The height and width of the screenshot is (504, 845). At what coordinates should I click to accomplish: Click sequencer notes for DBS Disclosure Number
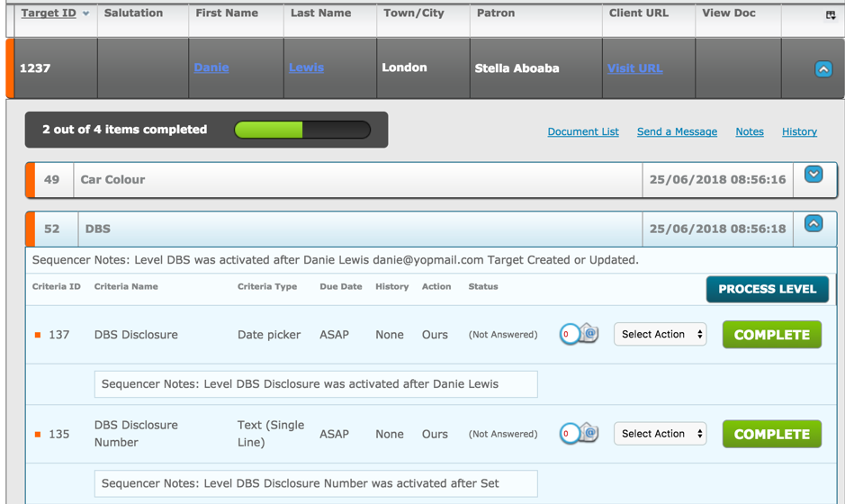pyautogui.click(x=316, y=483)
